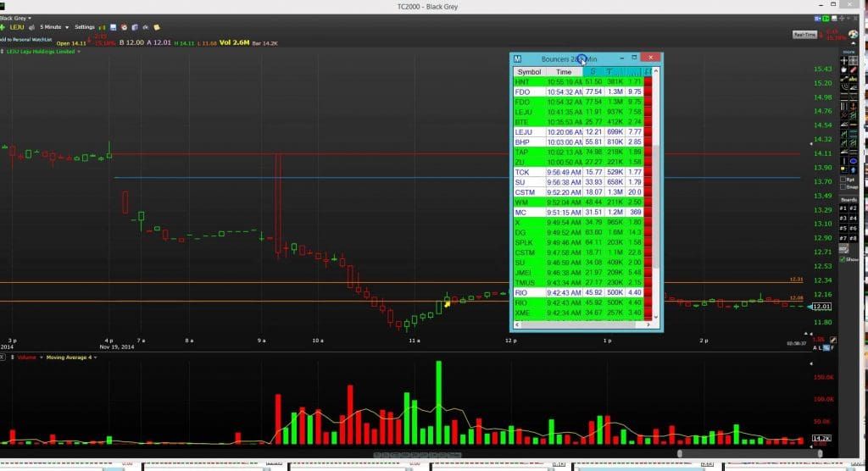Sort Bouncers list by Time column
The height and width of the screenshot is (471, 868).
coord(564,72)
